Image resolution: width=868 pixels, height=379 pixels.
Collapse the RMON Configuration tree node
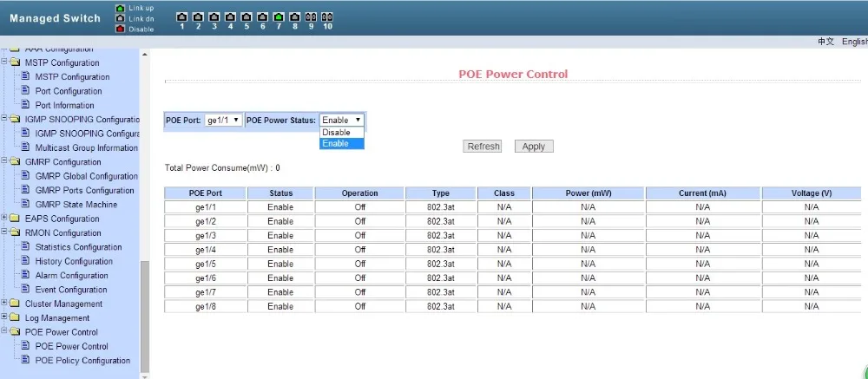pyautogui.click(x=4, y=232)
